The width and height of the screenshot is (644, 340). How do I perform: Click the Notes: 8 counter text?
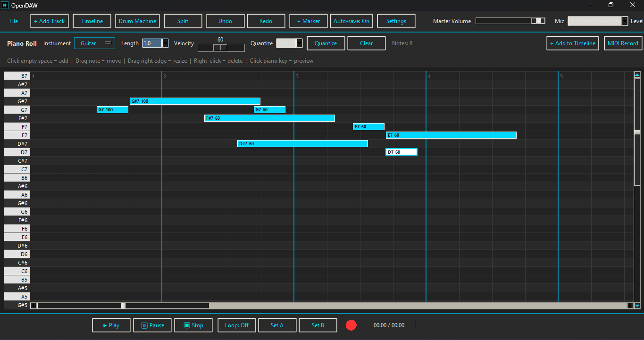(402, 43)
